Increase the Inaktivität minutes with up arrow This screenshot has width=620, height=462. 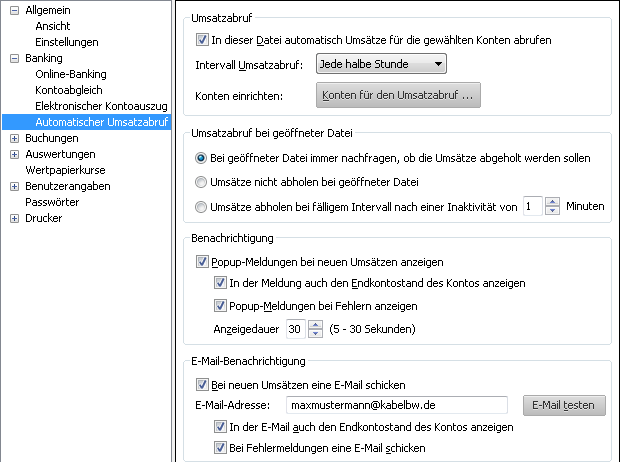point(553,201)
